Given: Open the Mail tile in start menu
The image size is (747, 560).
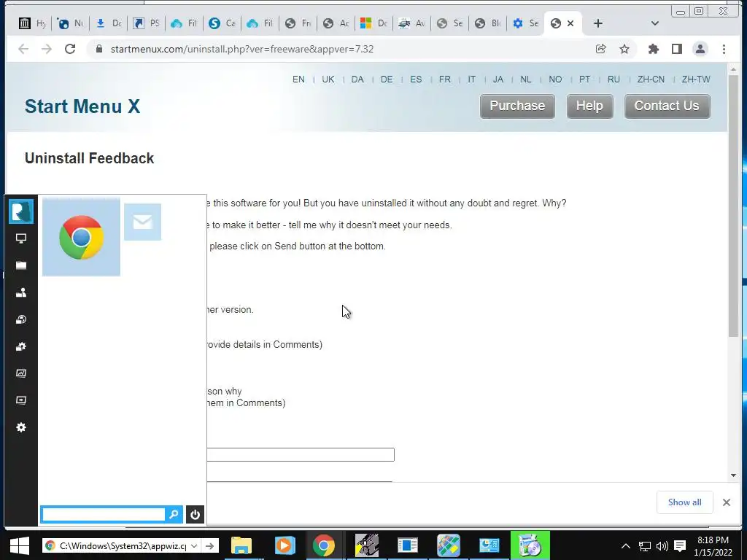Looking at the screenshot, I should point(142,222).
